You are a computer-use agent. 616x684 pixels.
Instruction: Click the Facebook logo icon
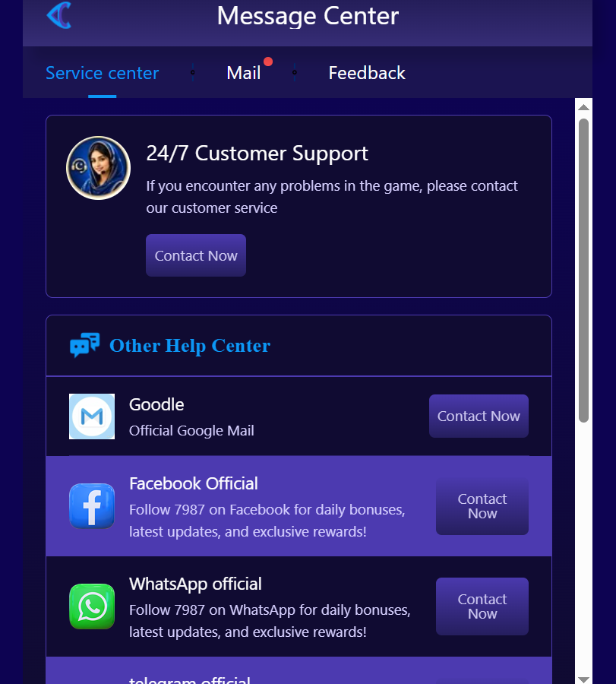coord(92,506)
